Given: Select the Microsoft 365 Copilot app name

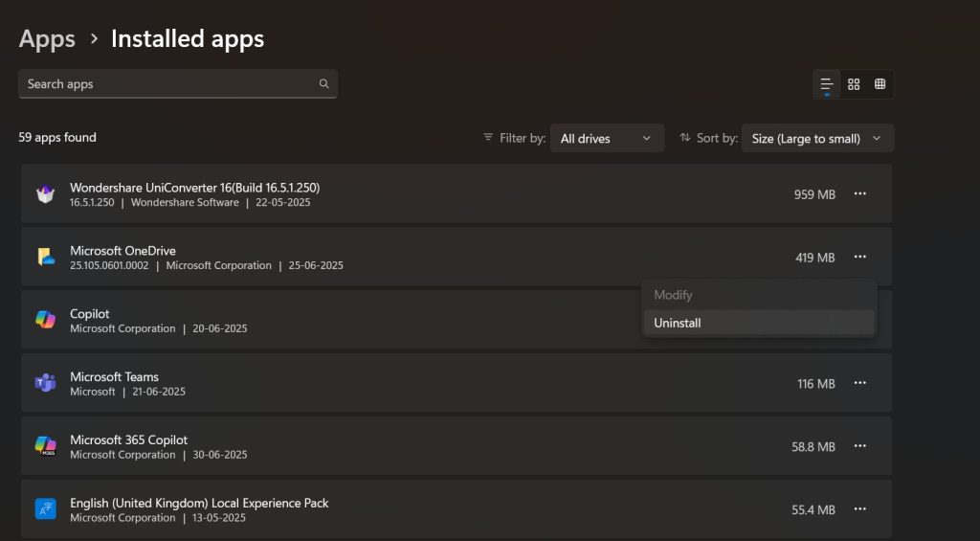Looking at the screenshot, I should (x=129, y=440).
